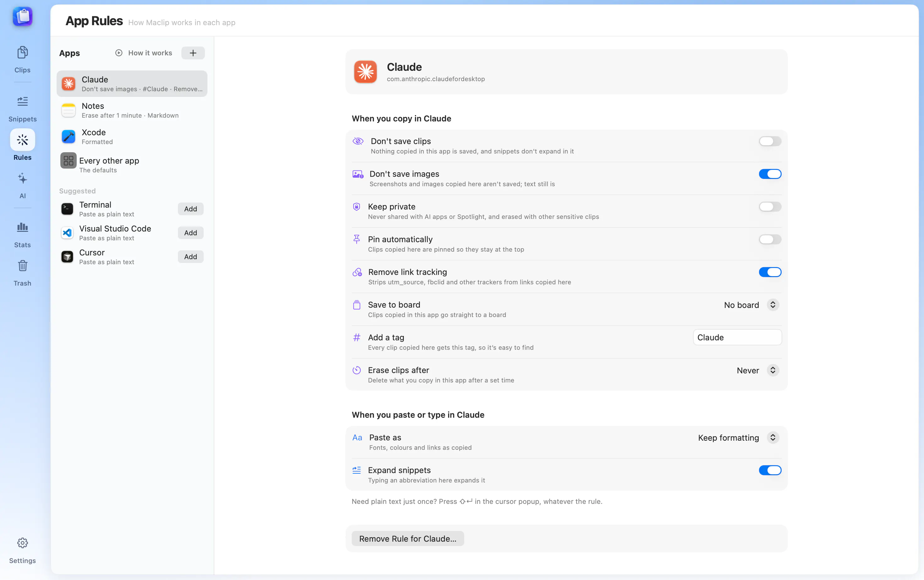Click the Claude app icon in detail header

(365, 72)
